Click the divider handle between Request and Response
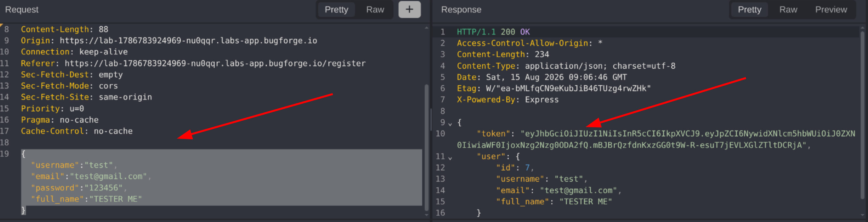Viewport: 868px width, 222px height. point(431,120)
